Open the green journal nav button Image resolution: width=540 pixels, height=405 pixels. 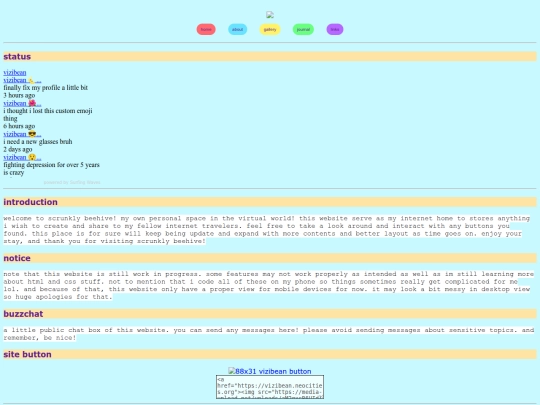pos(303,29)
